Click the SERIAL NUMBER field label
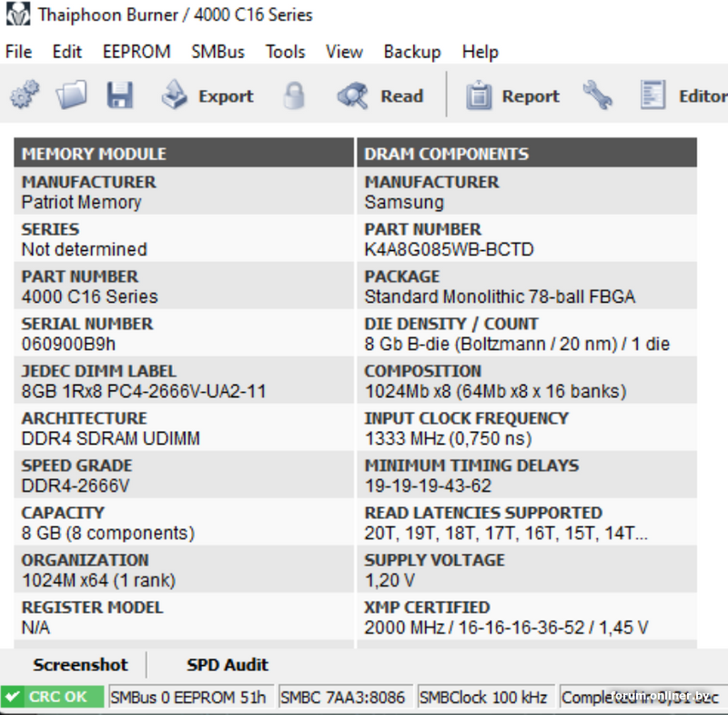This screenshot has width=728, height=715. [x=86, y=324]
